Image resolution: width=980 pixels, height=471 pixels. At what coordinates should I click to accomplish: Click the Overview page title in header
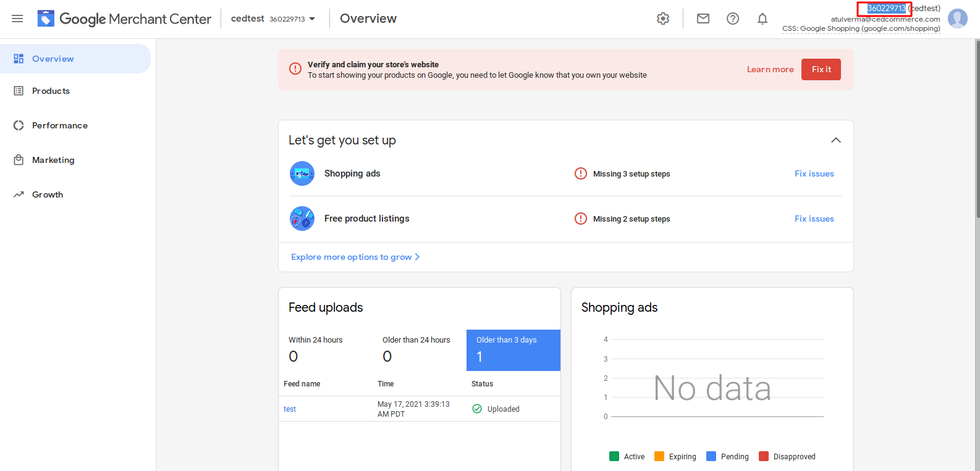pyautogui.click(x=368, y=19)
